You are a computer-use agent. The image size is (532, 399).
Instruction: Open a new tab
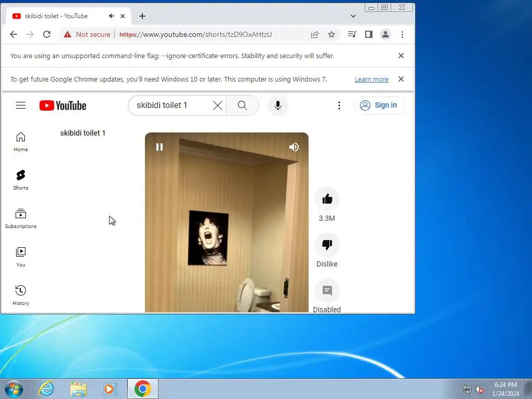(142, 16)
